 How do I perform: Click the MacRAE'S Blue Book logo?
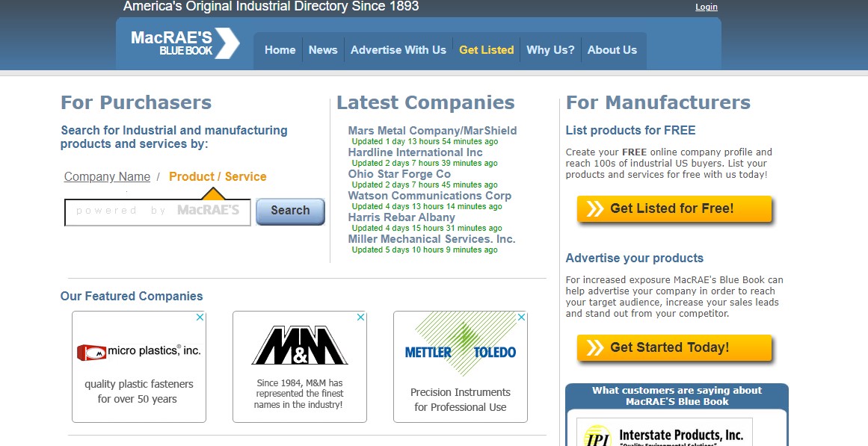184,43
